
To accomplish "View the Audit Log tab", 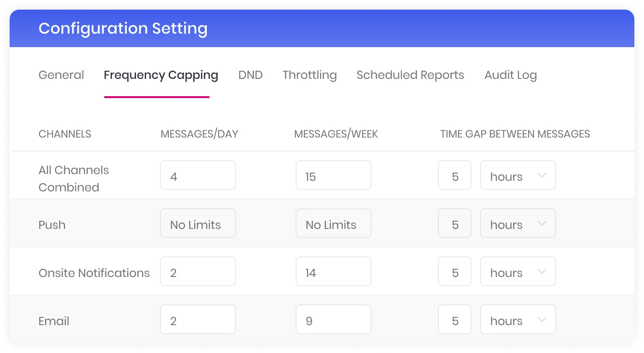I will pyautogui.click(x=510, y=75).
